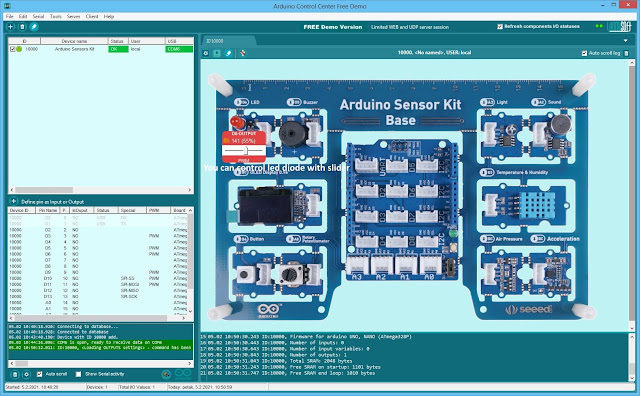The width and height of the screenshot is (640, 396).
Task: Click the pencil edit icon in device tab toolbar
Action: pyautogui.click(x=229, y=53)
